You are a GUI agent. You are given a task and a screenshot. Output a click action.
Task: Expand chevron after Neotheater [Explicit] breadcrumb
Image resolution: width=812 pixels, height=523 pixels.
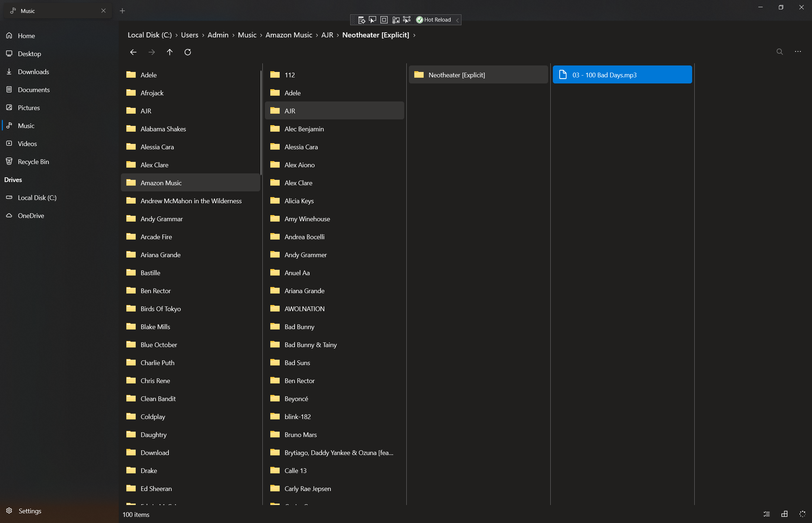pos(414,35)
